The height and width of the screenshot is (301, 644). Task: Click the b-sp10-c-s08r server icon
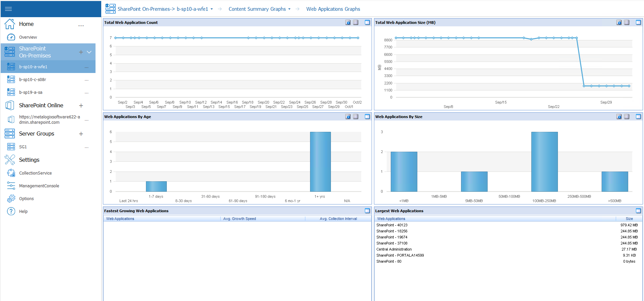[11, 79]
